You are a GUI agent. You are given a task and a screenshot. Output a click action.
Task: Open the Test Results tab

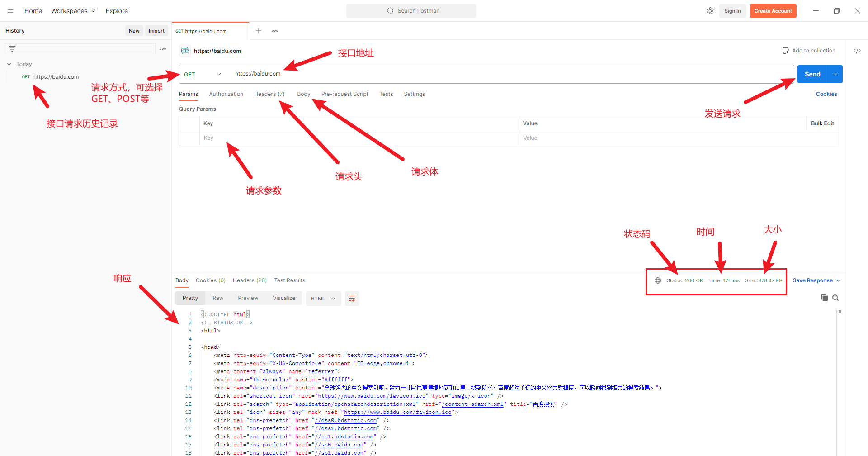click(x=290, y=280)
